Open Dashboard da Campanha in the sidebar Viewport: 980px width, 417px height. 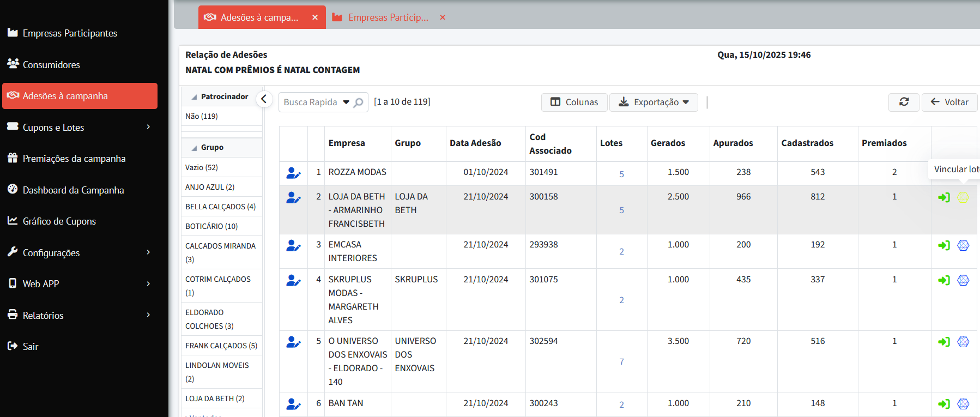point(73,190)
